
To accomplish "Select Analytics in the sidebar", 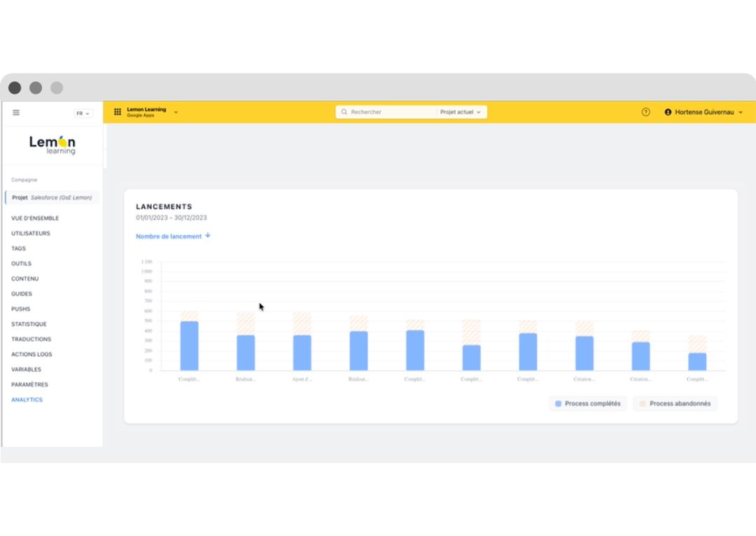I will (27, 400).
